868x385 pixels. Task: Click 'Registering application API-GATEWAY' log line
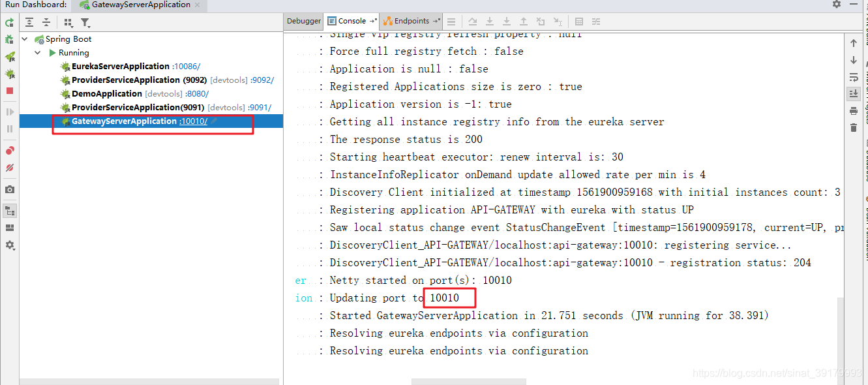[x=512, y=210]
